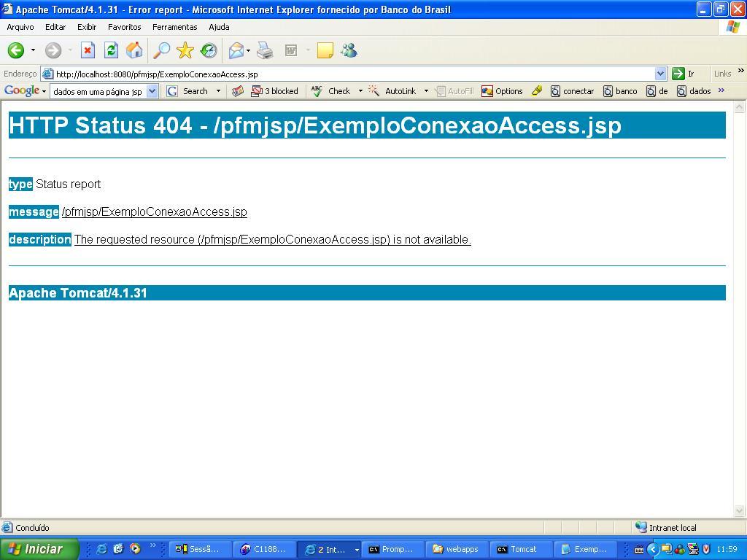Click the green Back arrow button
Viewport: 747px width, 560px height.
tap(16, 50)
